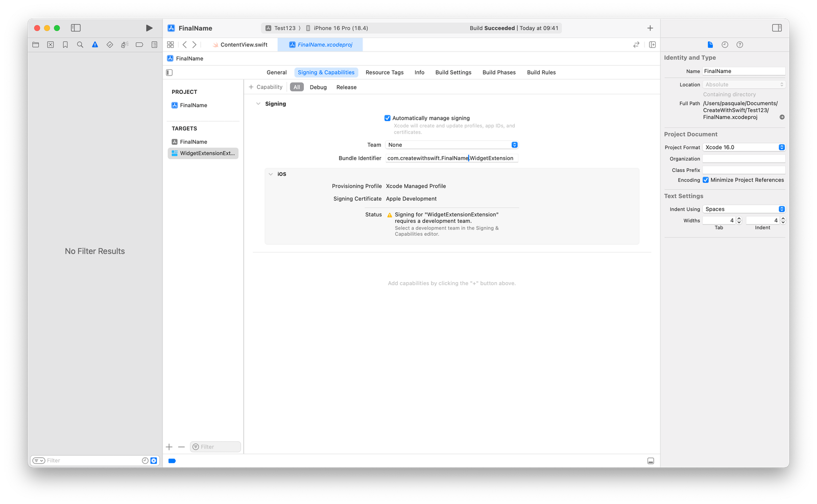The height and width of the screenshot is (504, 817).
Task: Open the History inspector clock icon
Action: coord(725,44)
